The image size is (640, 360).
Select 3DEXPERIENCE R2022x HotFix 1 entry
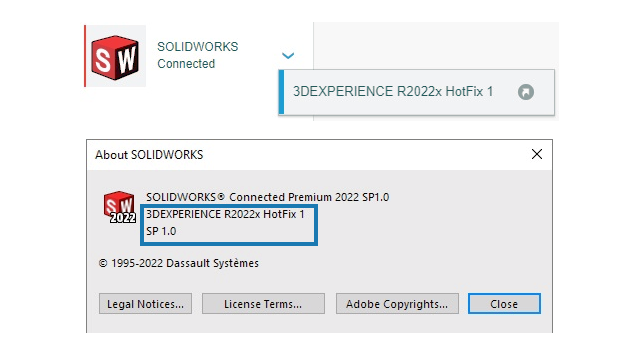416,92
